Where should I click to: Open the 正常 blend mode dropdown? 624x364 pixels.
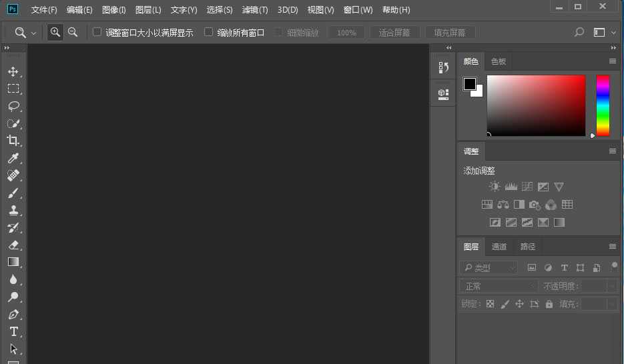tap(498, 286)
